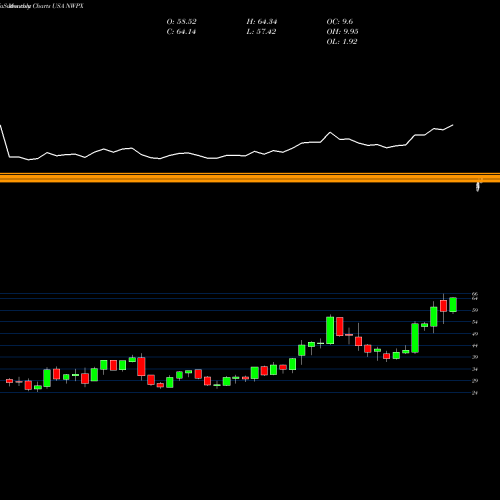Screen dimensions: 500x500
Task: Click the 34 price axis label
Action: (475, 369)
